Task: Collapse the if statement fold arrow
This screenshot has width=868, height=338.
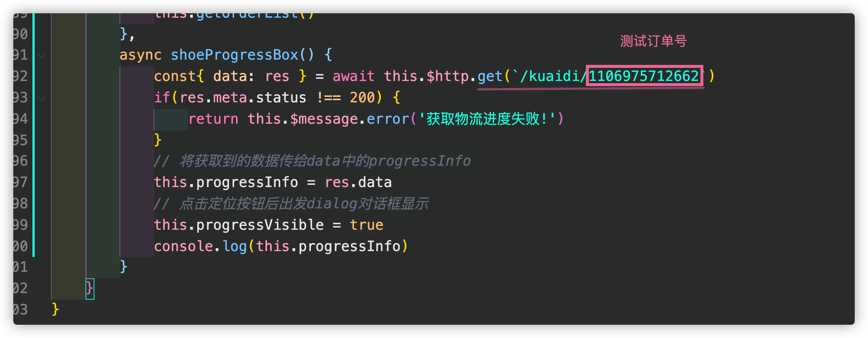Action: 42,98
